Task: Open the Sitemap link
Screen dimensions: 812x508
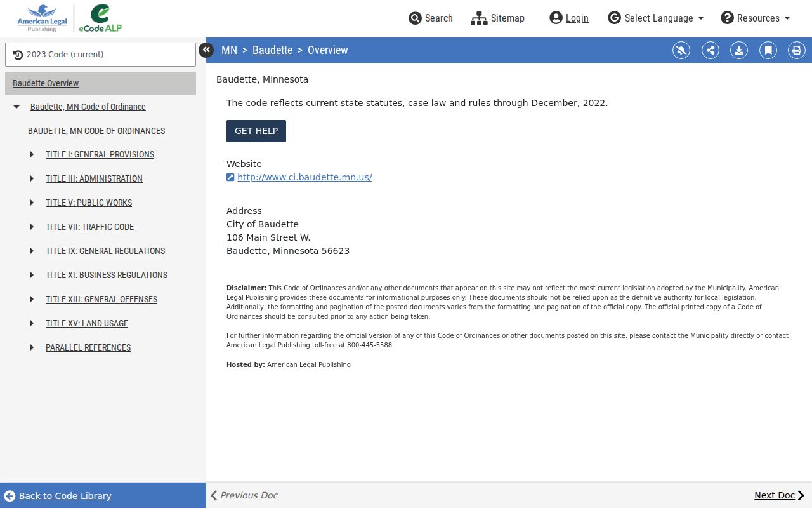Action: pyautogui.click(x=497, y=18)
